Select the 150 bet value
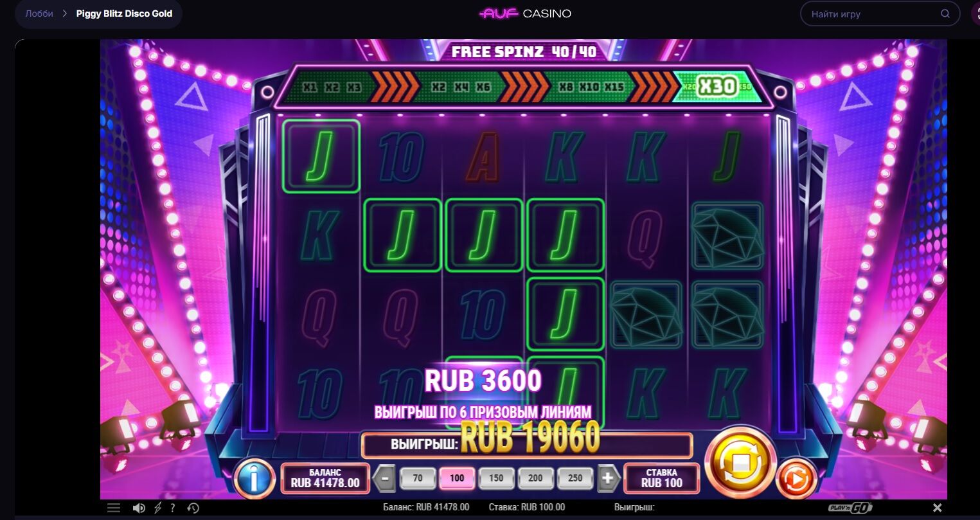980x520 pixels. 496,478
